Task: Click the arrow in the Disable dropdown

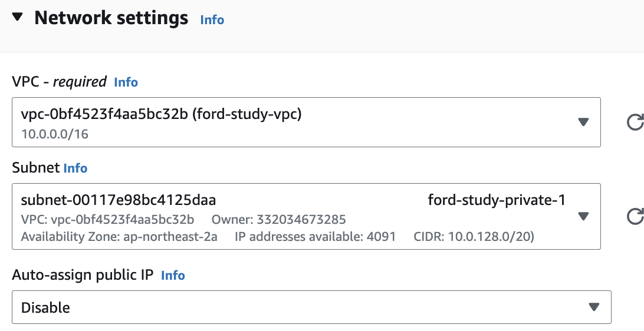Action: click(x=594, y=307)
